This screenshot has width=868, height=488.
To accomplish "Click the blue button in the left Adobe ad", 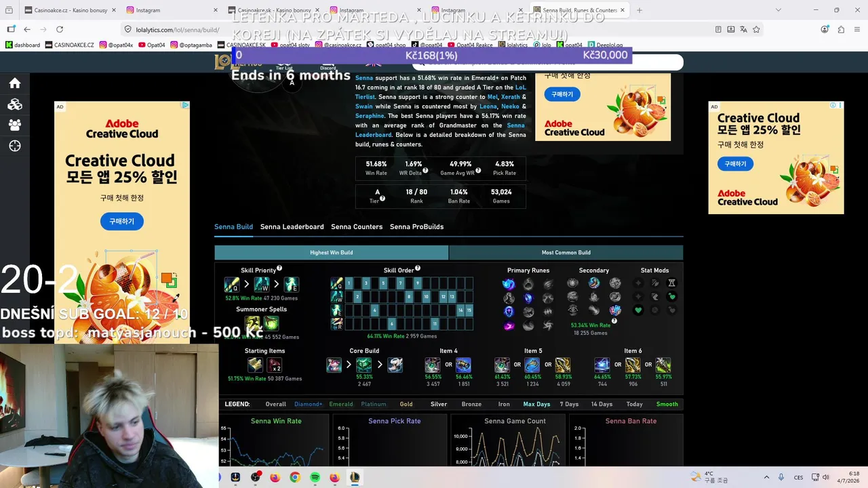I will (x=122, y=221).
